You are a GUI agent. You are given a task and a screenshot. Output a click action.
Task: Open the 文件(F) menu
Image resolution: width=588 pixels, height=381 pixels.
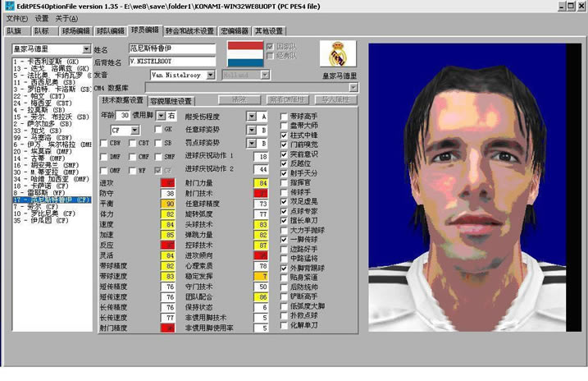(x=15, y=17)
